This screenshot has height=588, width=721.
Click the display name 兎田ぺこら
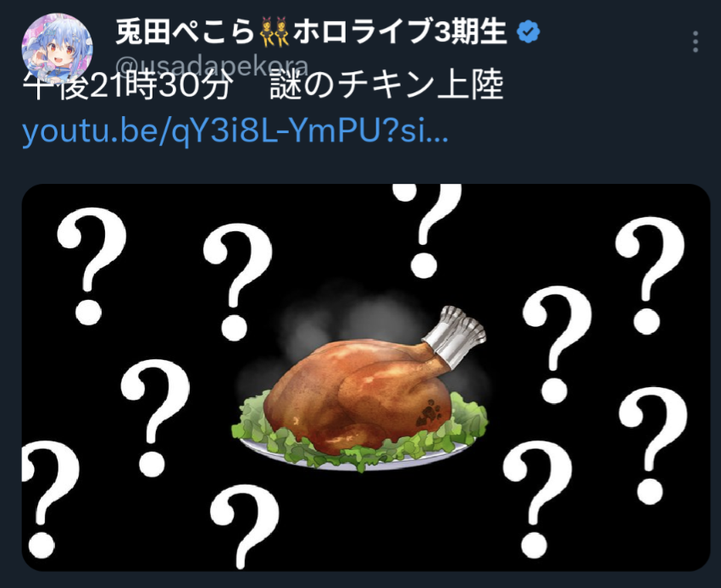186,32
